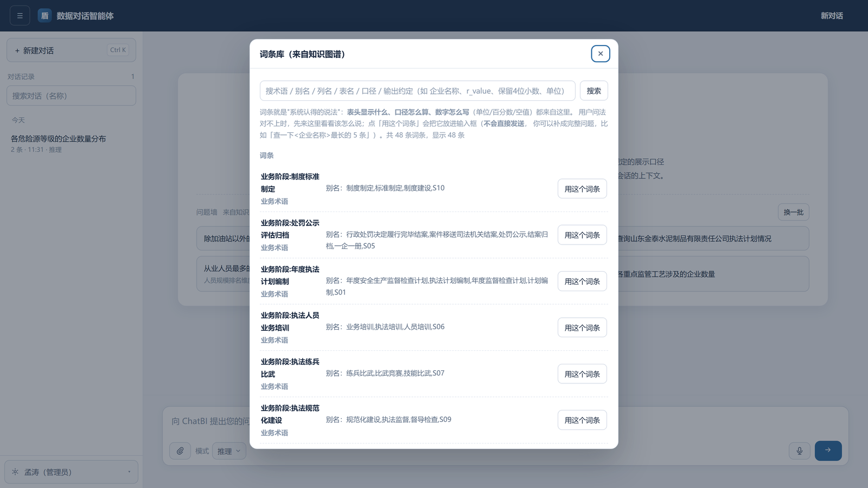Use the 业务阶段:制度标准制定 term

[x=582, y=189]
